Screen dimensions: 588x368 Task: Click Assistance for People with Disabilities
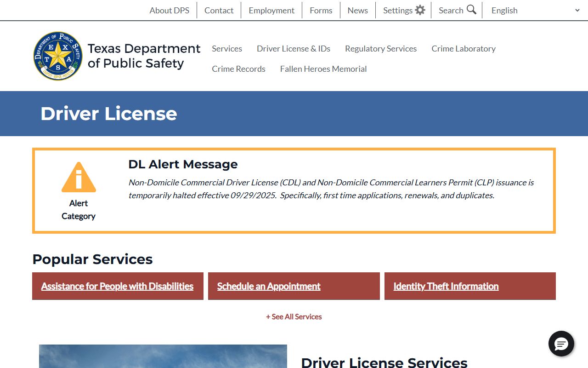pyautogui.click(x=118, y=286)
